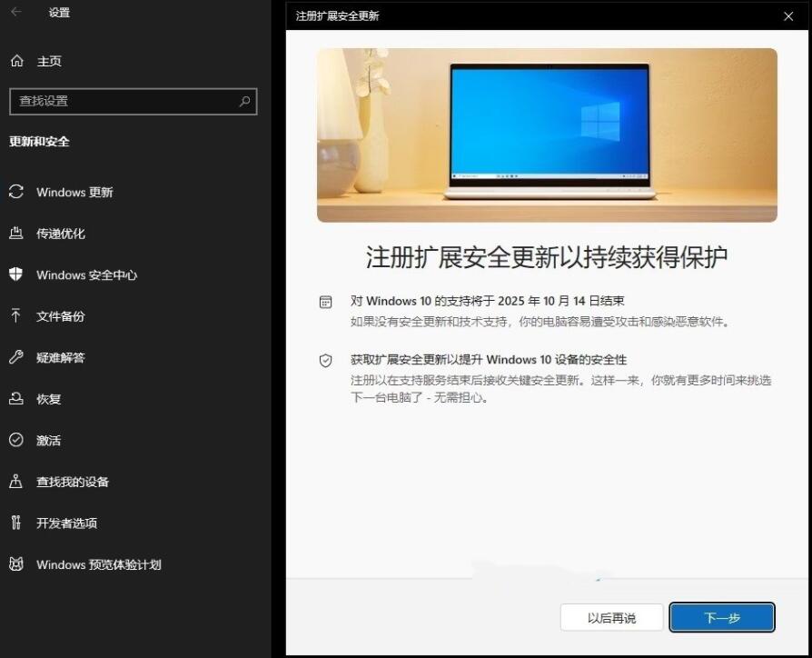Click the dialog title 注册扩展安全更新
Image resolution: width=812 pixels, height=658 pixels.
[x=337, y=16]
